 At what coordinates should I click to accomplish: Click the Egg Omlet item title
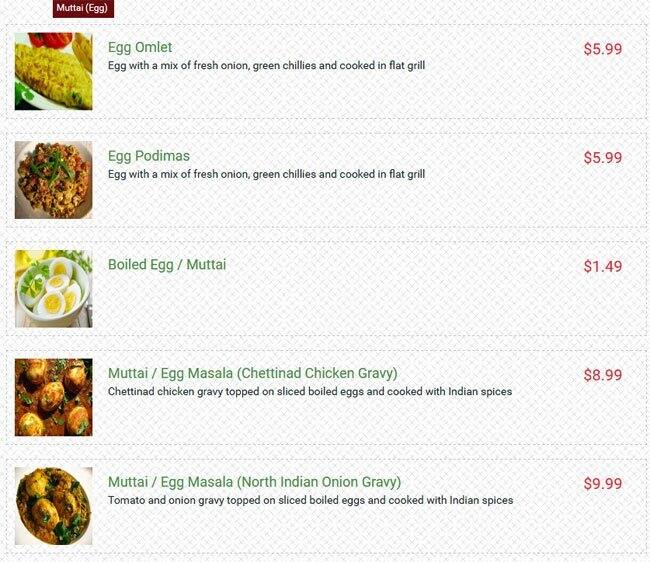click(x=140, y=47)
